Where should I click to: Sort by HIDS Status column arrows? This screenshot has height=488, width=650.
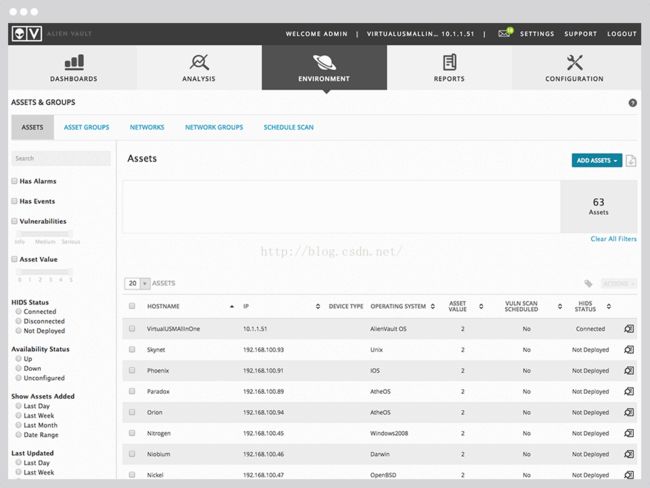click(x=609, y=306)
